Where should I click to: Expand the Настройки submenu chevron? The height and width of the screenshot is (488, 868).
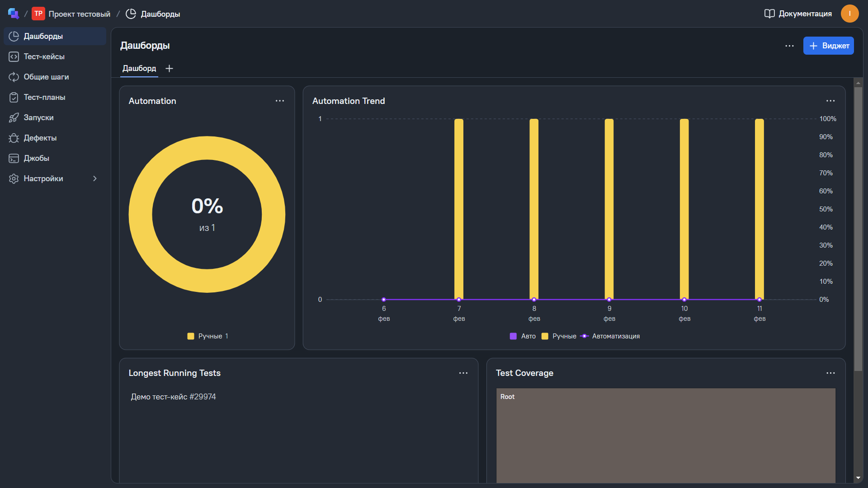click(x=95, y=178)
